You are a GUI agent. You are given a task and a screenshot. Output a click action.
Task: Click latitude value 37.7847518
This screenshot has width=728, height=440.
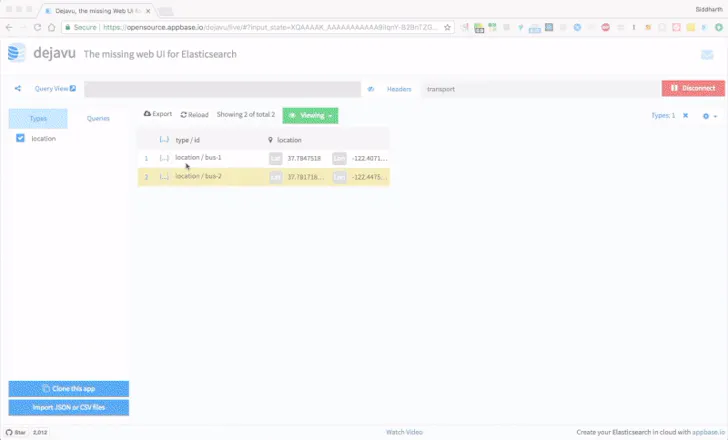pyautogui.click(x=304, y=158)
